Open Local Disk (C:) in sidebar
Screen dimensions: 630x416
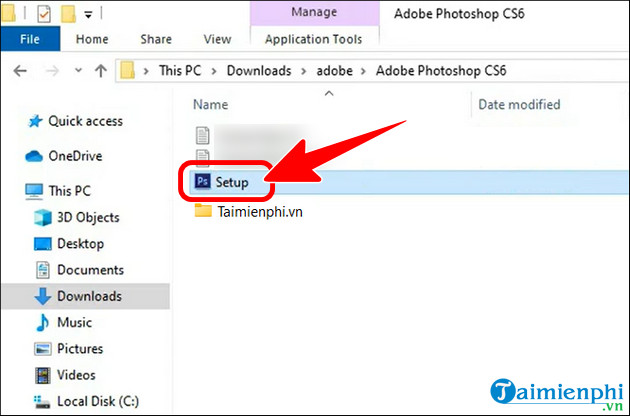(98, 401)
